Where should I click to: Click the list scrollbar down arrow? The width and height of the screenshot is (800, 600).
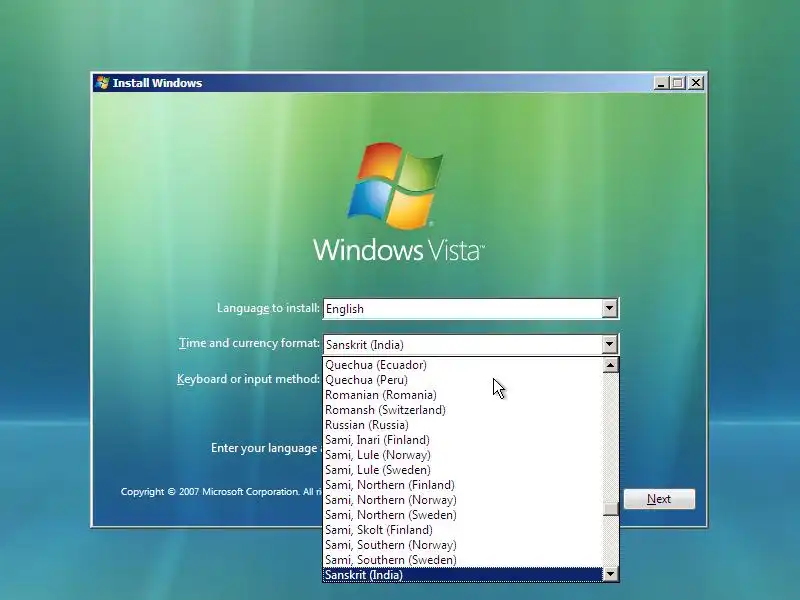coord(610,574)
